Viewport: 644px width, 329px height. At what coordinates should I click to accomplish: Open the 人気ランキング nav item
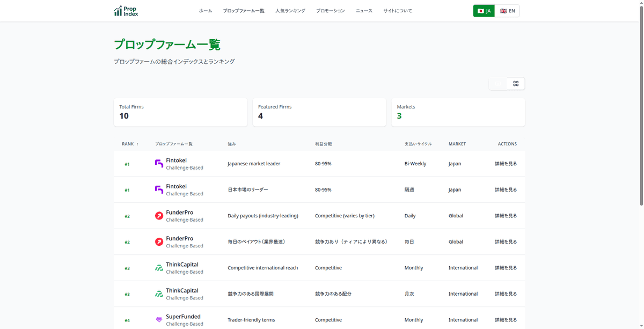[290, 11]
